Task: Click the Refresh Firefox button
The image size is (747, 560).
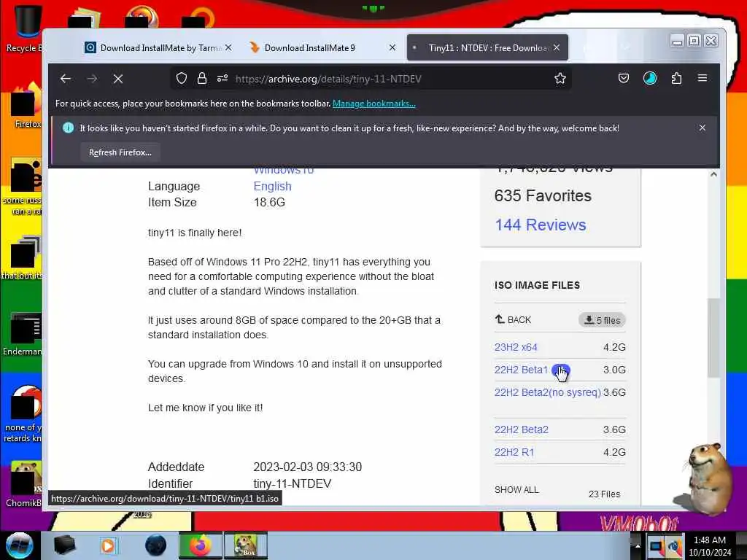Action: [120, 152]
